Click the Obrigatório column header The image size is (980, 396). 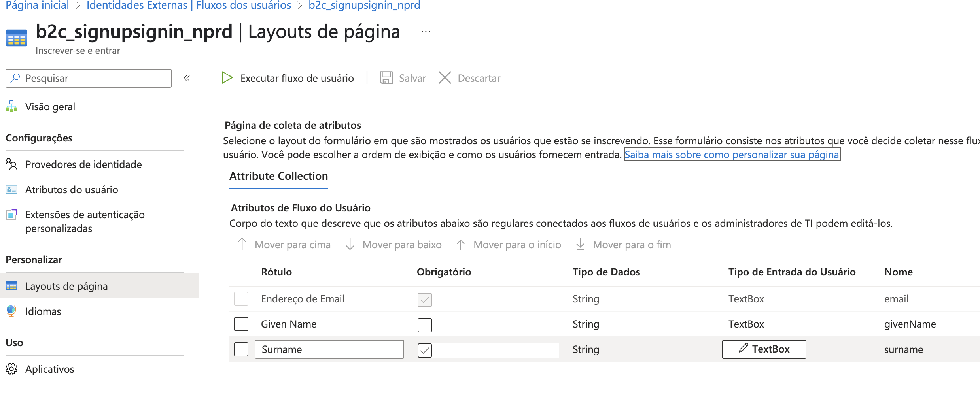[x=444, y=272]
